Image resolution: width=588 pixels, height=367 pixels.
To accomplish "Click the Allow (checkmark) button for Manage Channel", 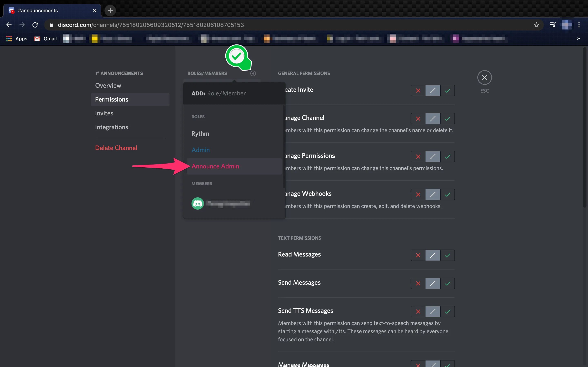I will tap(447, 118).
